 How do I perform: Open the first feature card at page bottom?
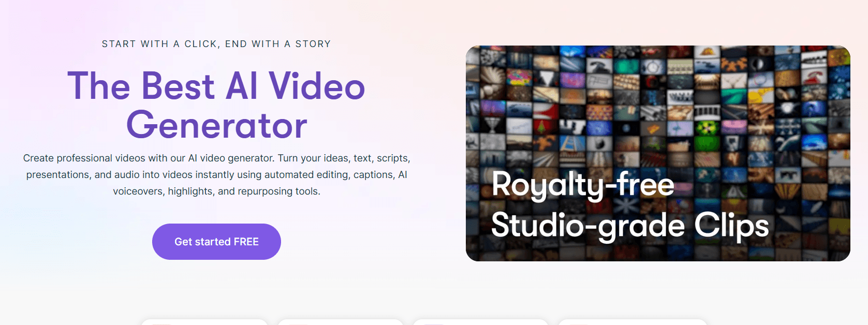pos(204,322)
